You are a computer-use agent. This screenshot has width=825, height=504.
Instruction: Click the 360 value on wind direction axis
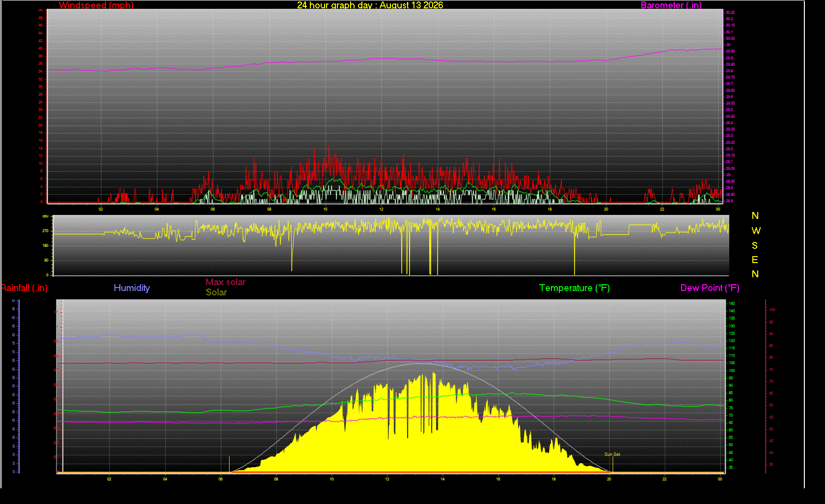45,216
